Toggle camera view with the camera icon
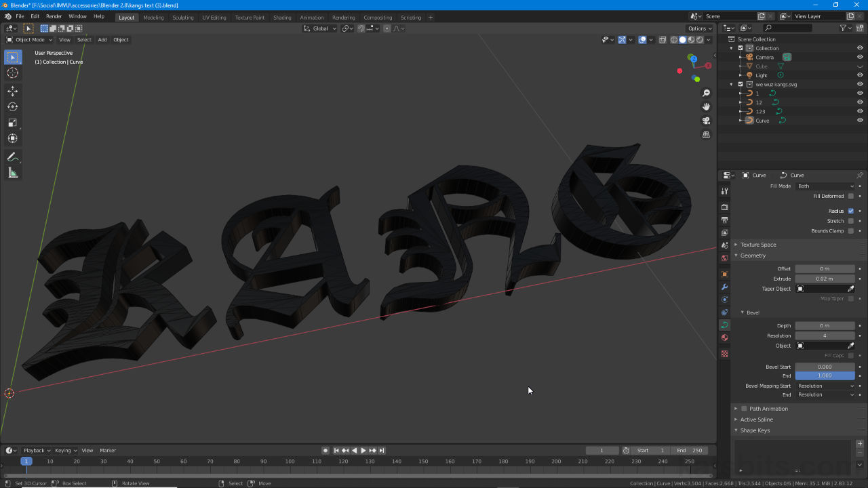The height and width of the screenshot is (488, 868). pyautogui.click(x=706, y=121)
